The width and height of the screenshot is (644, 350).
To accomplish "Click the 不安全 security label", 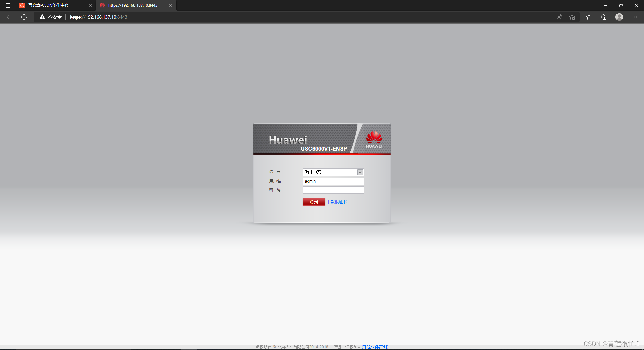I will pyautogui.click(x=55, y=17).
